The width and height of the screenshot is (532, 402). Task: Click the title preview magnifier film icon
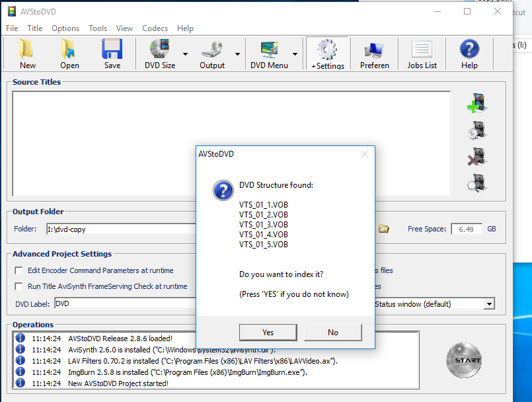point(477,183)
